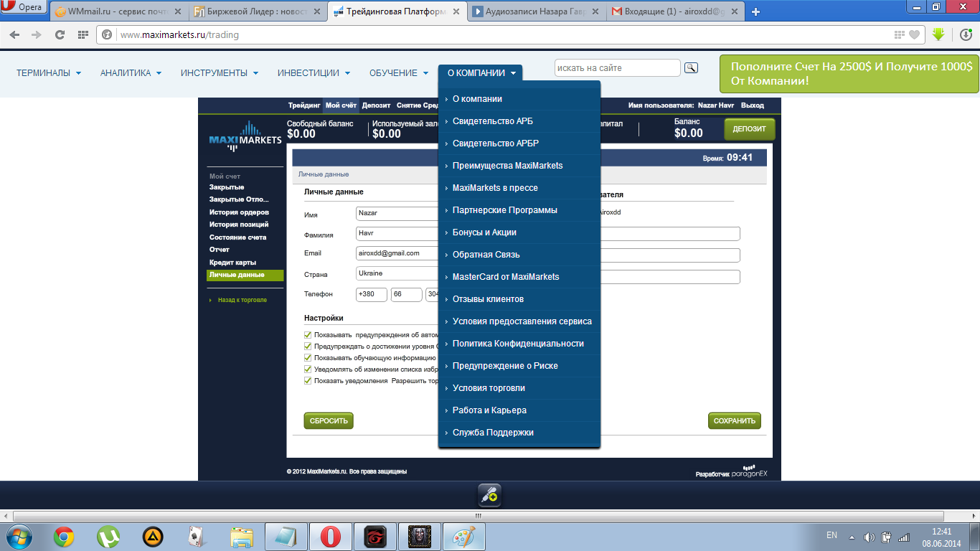This screenshot has width=980, height=551.
Task: Switch to Gmail Входящие browser tab
Action: [x=676, y=11]
